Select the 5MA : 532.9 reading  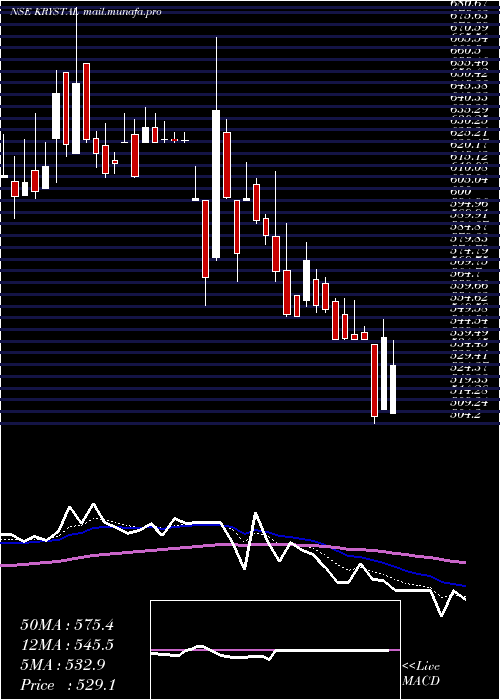coord(63,665)
